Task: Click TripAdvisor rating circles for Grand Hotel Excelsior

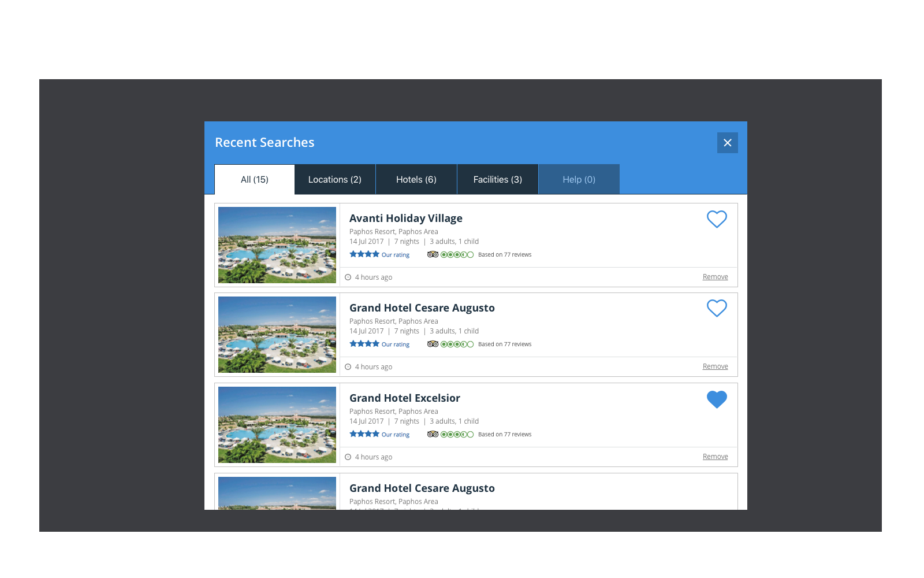Action: click(457, 434)
